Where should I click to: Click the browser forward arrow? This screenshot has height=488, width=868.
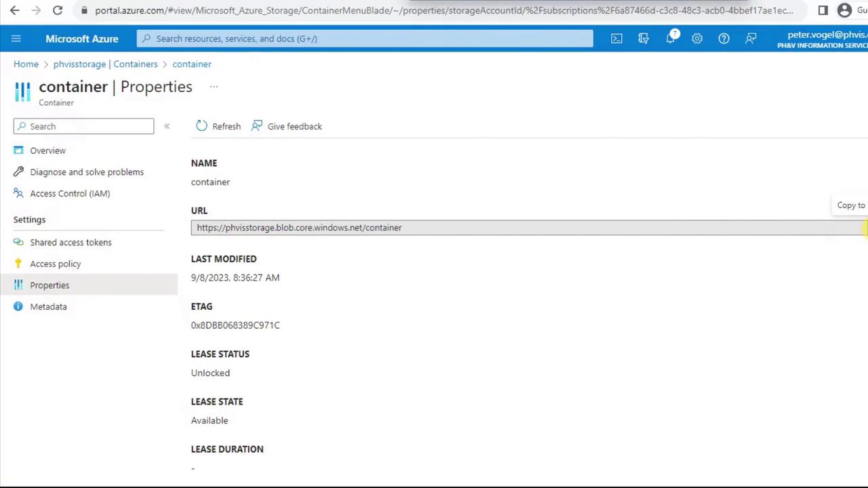coord(36,10)
